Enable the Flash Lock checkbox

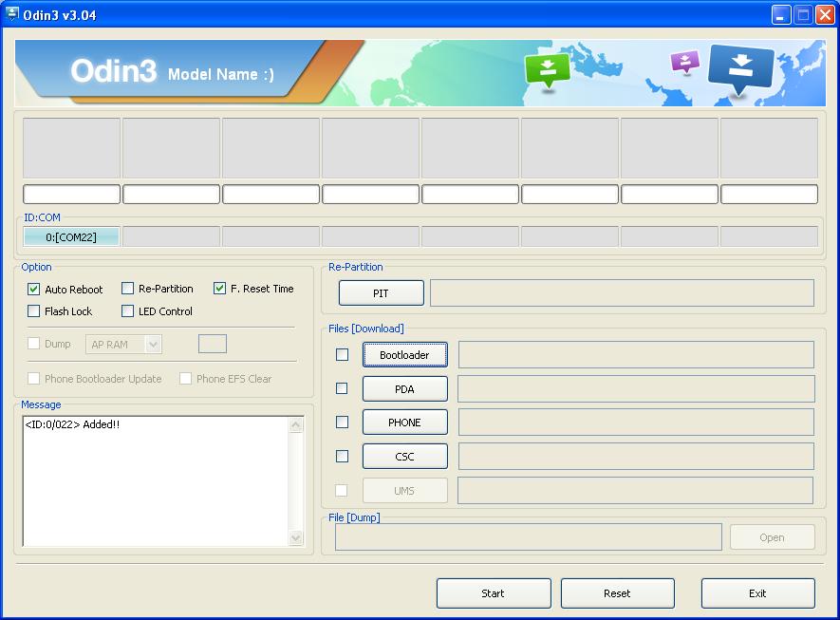pyautogui.click(x=34, y=311)
